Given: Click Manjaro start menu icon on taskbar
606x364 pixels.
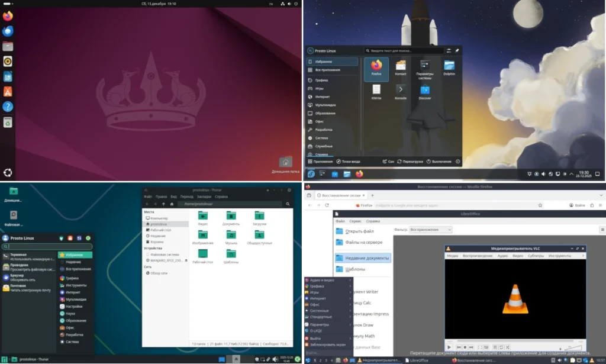Looking at the screenshot, I should coord(5,359).
